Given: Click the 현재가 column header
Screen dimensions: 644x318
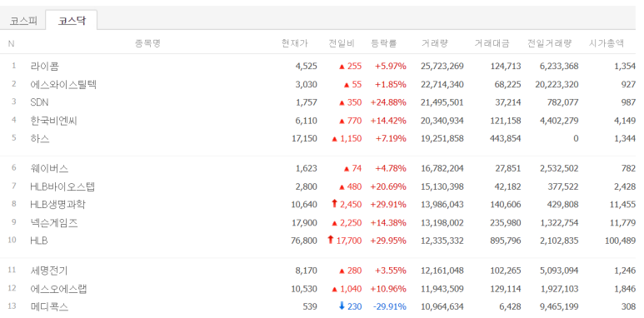Looking at the screenshot, I should pos(294,43).
